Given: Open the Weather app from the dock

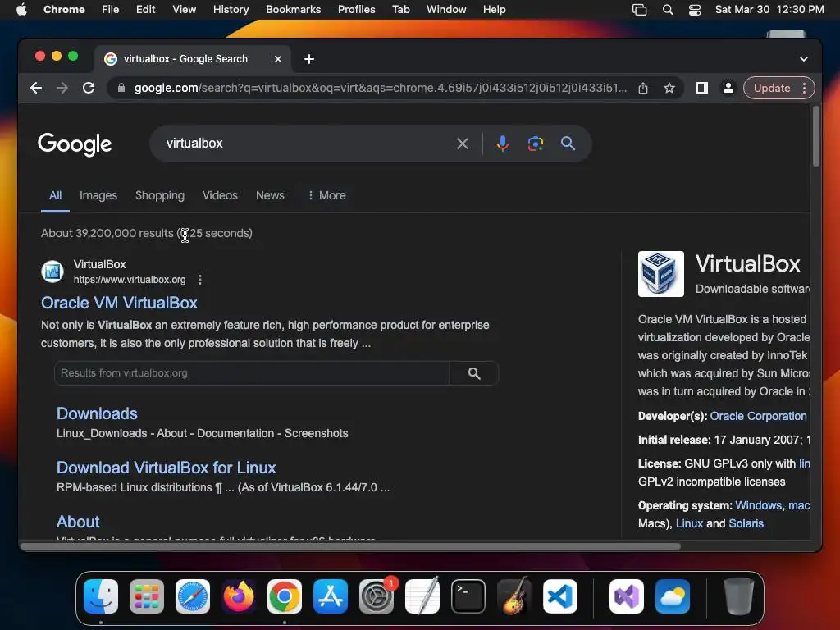Looking at the screenshot, I should (673, 596).
